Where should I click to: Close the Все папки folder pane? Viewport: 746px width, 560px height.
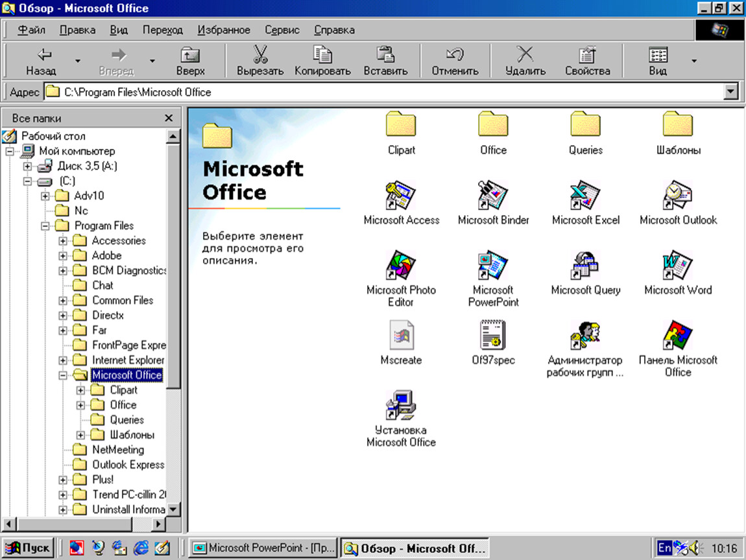coord(169,118)
